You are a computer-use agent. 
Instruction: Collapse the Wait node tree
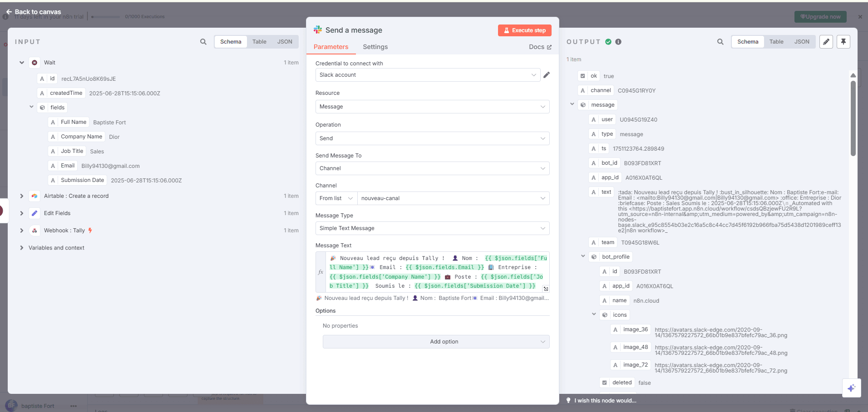[21, 63]
